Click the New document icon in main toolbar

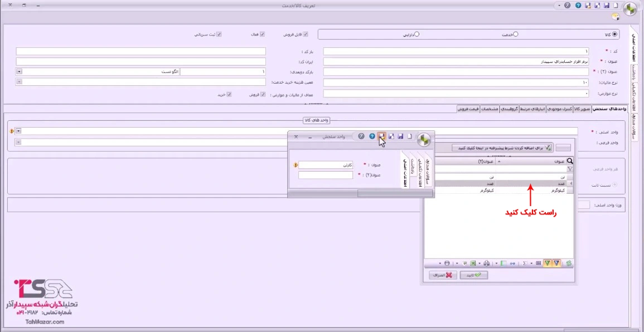coord(615,6)
